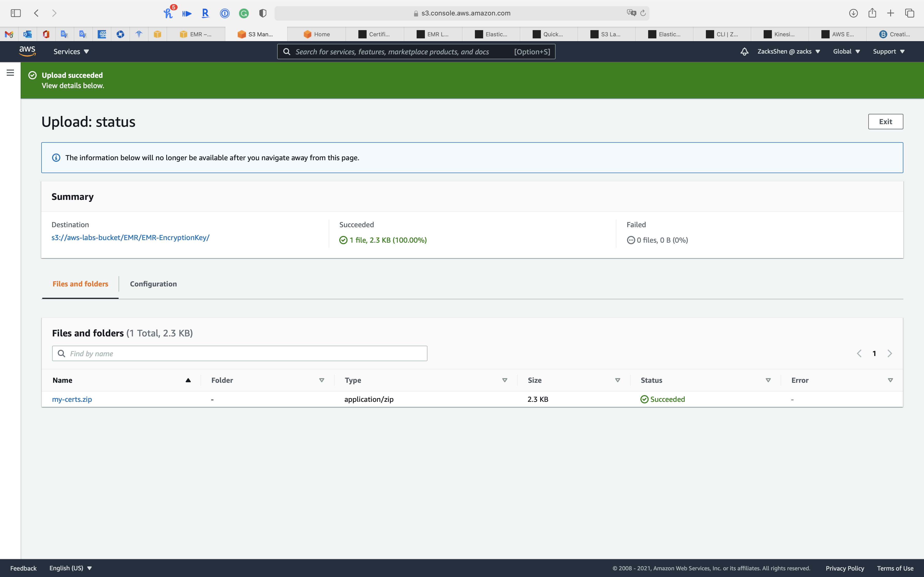Click the Exit button
Screen dimensions: 924x577
point(885,122)
